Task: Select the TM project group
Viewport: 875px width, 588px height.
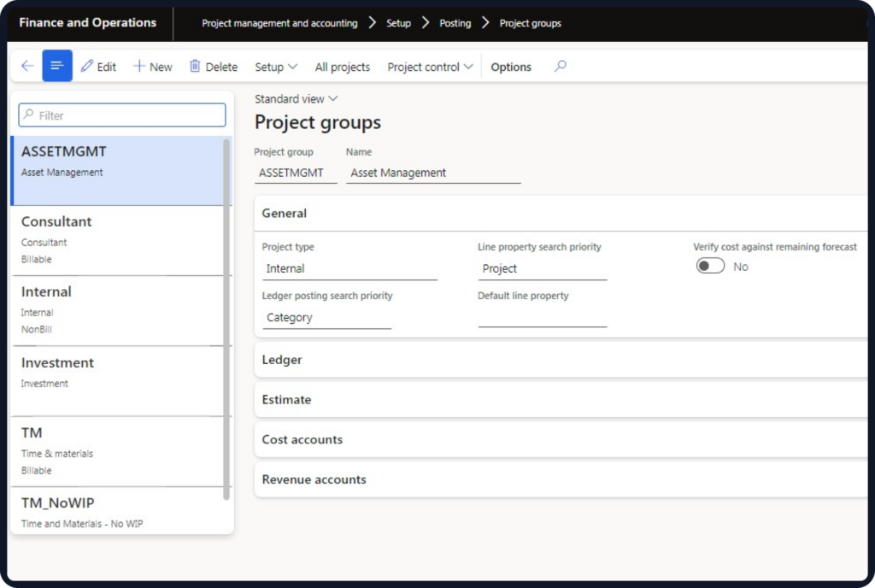Action: [x=118, y=452]
